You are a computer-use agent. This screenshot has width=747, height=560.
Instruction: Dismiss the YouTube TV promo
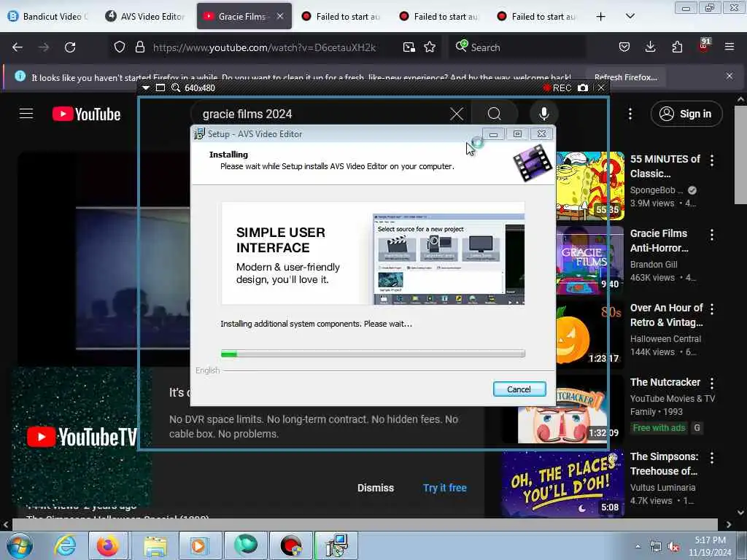coord(376,488)
